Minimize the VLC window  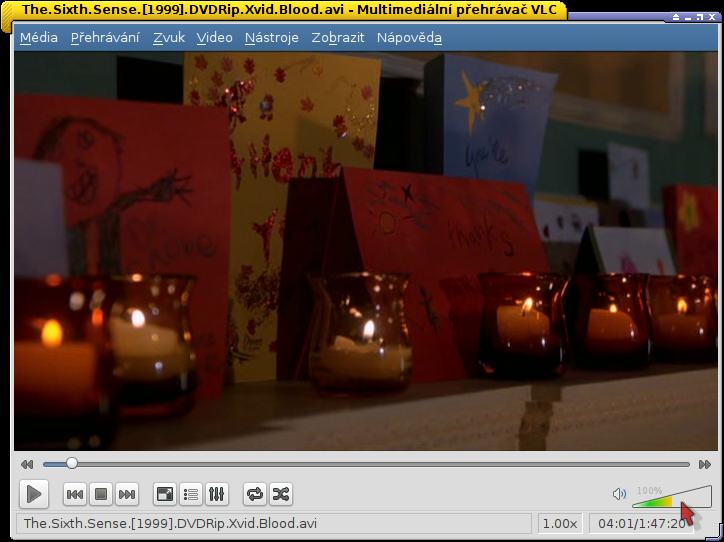(x=688, y=17)
